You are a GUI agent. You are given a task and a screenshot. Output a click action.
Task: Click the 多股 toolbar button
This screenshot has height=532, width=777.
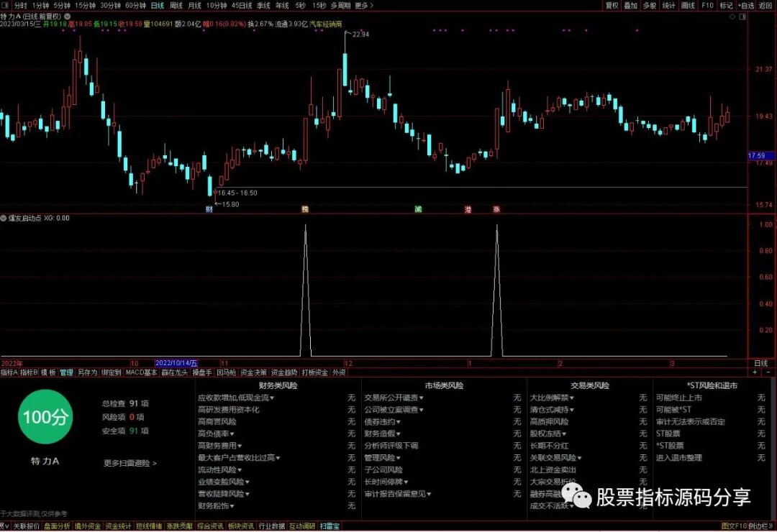pos(650,6)
